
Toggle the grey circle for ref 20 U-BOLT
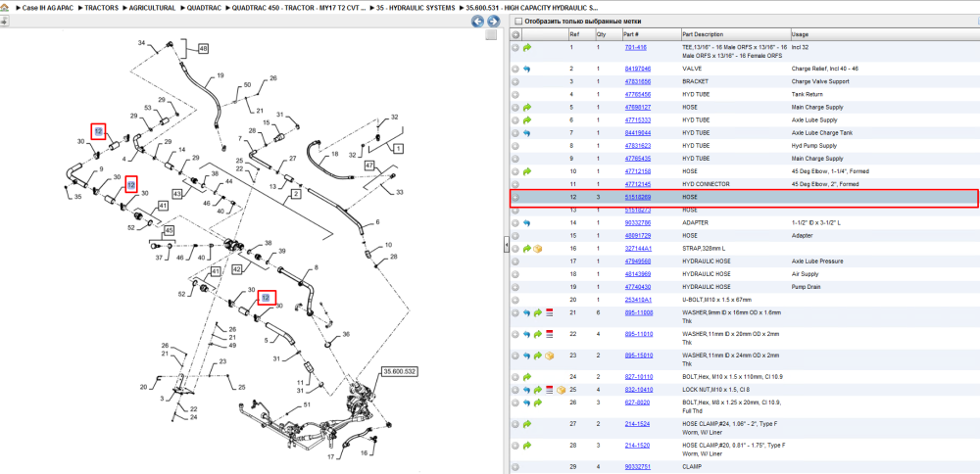point(515,300)
